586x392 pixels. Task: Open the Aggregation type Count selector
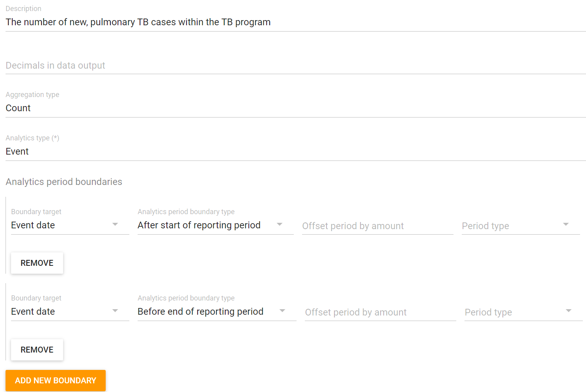[295, 108]
